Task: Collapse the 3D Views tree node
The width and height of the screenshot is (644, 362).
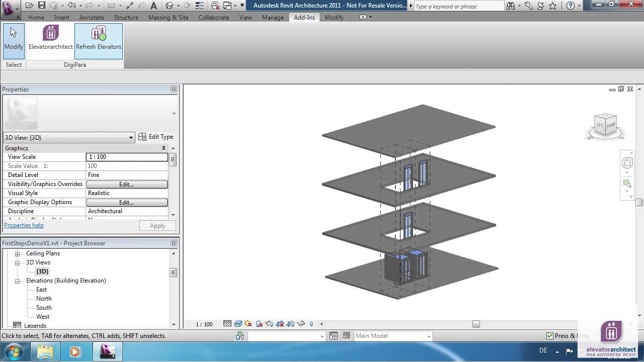Action: click(x=17, y=262)
